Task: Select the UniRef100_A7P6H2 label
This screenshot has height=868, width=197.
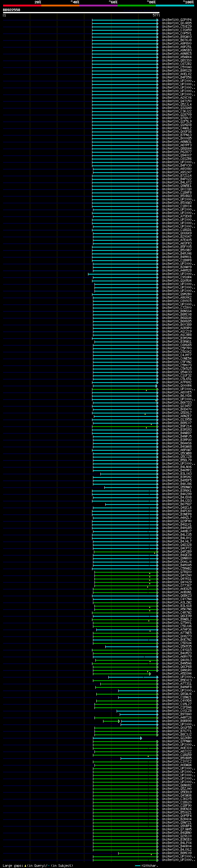Action: tap(177, 382)
